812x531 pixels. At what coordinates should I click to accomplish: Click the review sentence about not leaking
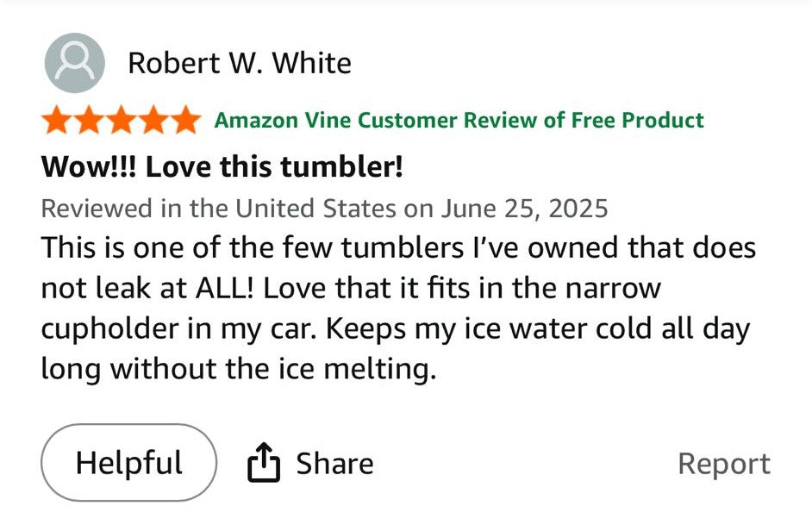coord(398,248)
